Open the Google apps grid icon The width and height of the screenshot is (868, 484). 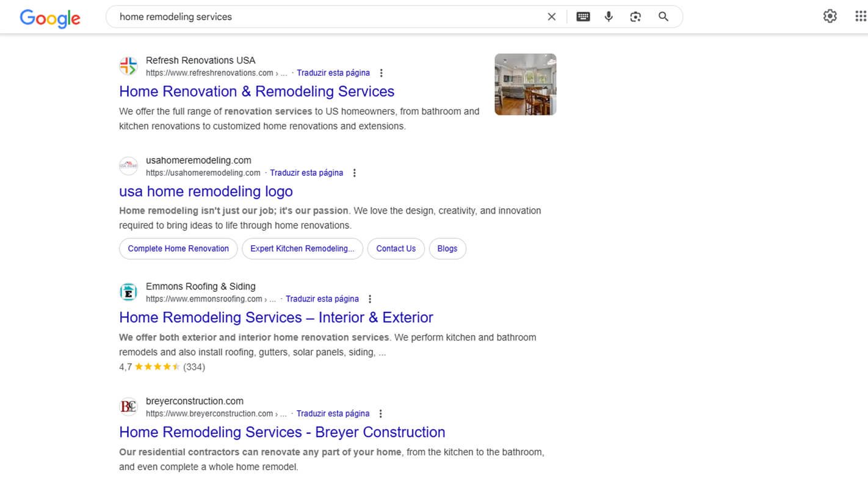click(861, 16)
